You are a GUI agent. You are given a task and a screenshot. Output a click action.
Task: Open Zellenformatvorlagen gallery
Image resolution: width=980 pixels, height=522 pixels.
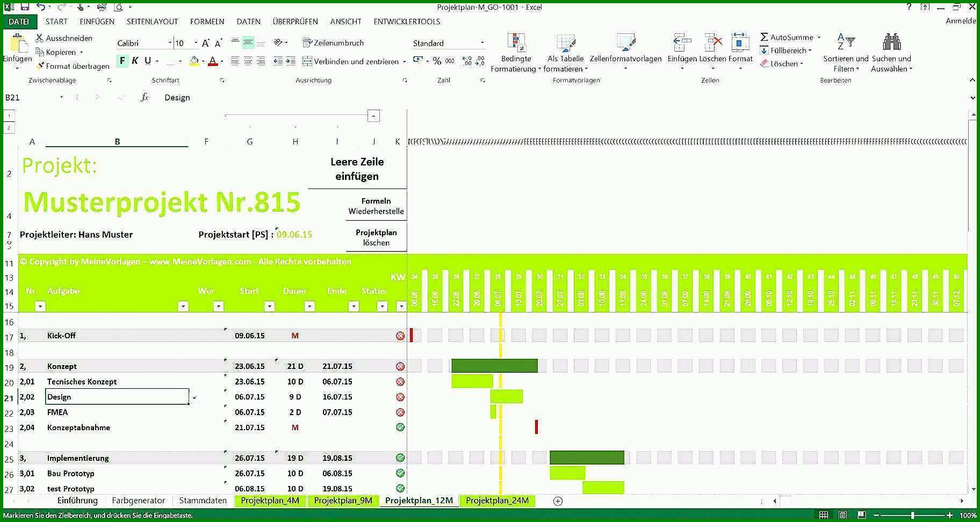(x=625, y=53)
